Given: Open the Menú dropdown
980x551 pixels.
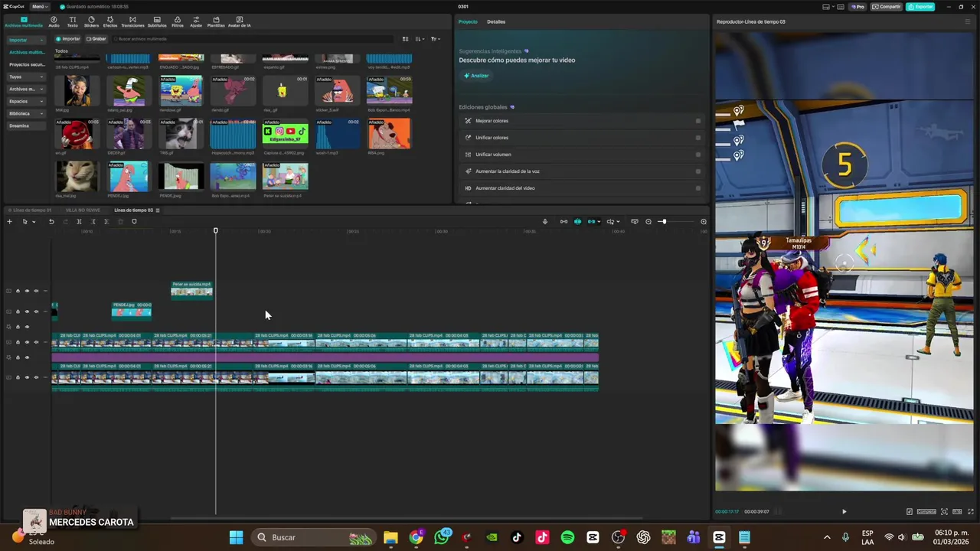Looking at the screenshot, I should point(40,7).
